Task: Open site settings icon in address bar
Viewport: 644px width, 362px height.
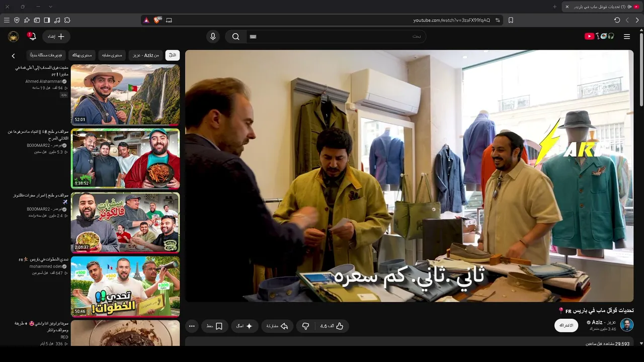Action: coord(498,20)
